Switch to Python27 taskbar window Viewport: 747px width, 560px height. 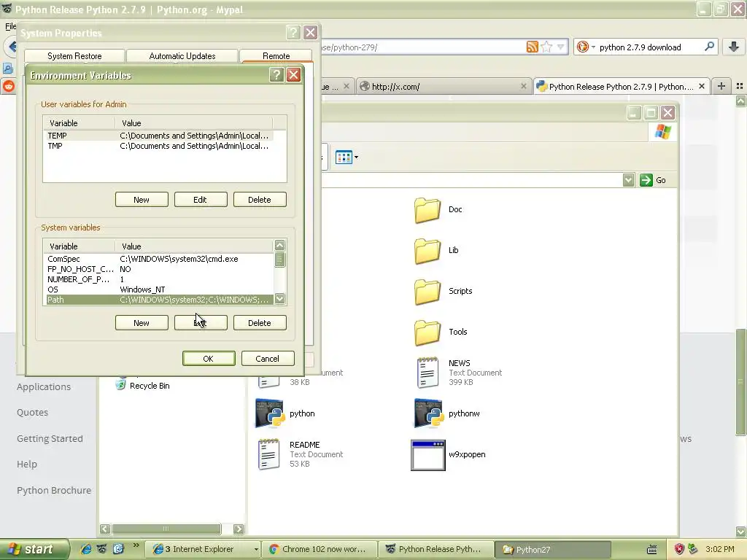[553, 550]
